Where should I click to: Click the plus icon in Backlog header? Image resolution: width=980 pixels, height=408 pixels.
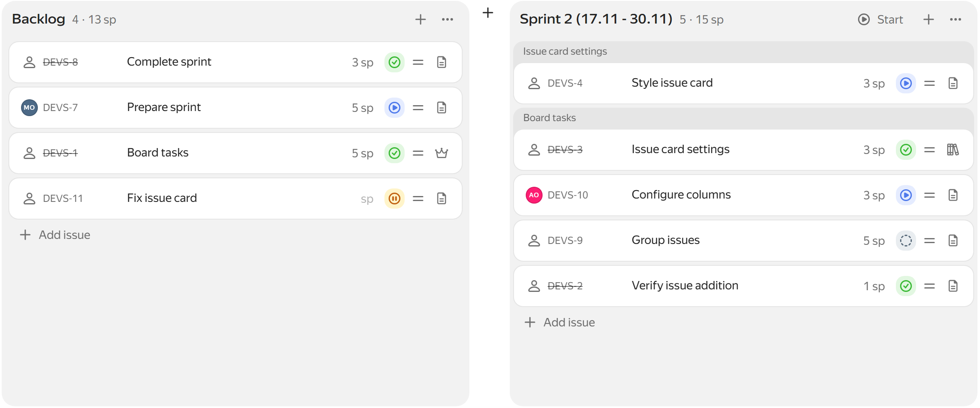pos(420,19)
